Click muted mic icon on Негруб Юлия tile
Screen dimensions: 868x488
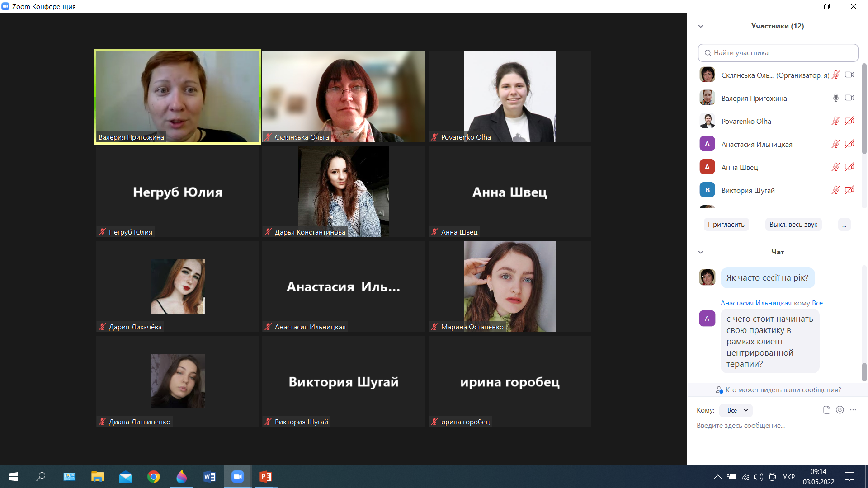(102, 232)
